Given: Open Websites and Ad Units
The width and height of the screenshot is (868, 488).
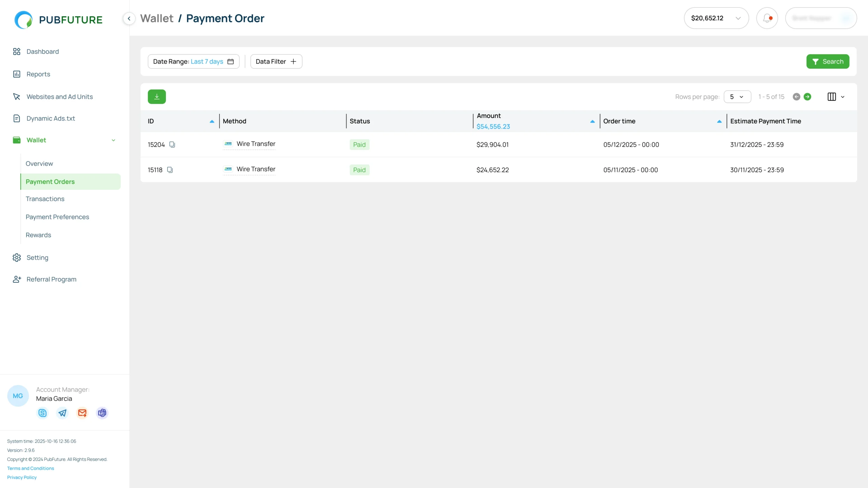Looking at the screenshot, I should (60, 97).
